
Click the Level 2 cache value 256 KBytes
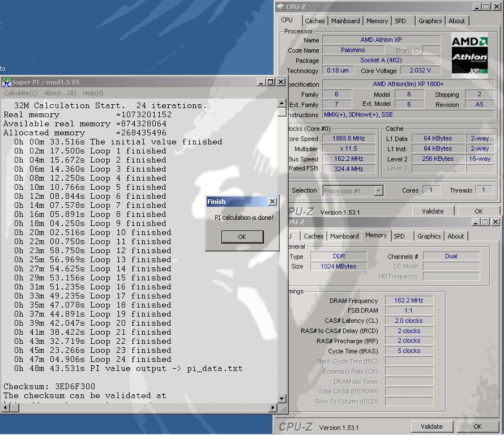438,159
